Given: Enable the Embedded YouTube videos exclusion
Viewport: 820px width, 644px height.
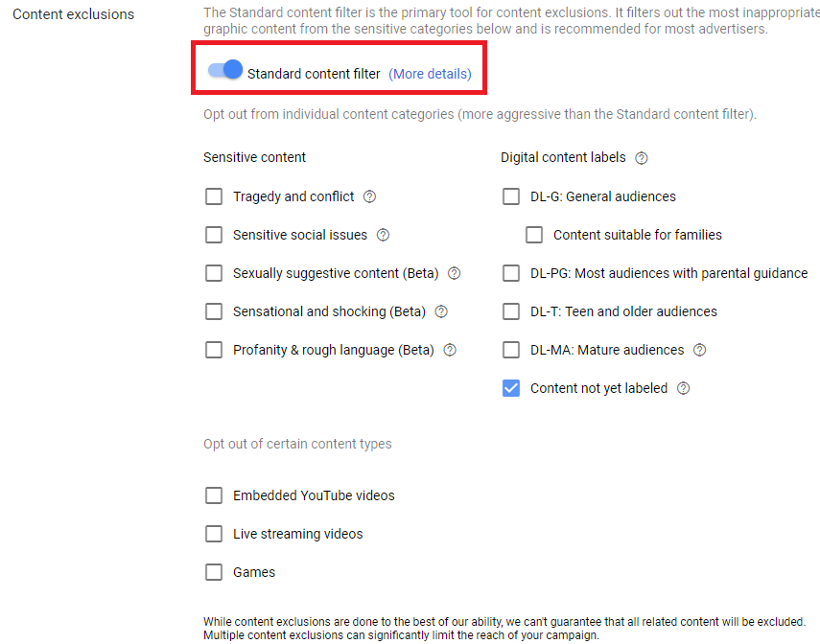Looking at the screenshot, I should pos(213,495).
